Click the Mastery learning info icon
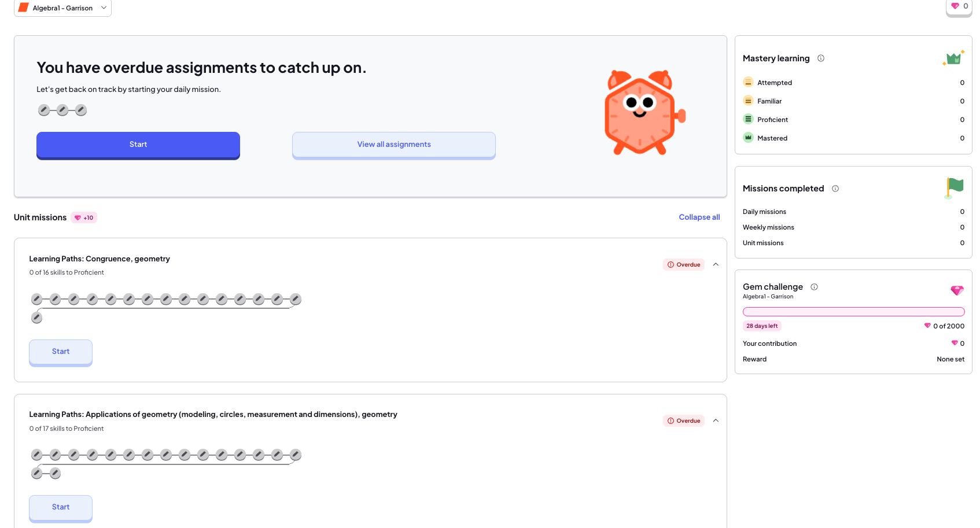The width and height of the screenshot is (980, 528). pyautogui.click(x=820, y=58)
